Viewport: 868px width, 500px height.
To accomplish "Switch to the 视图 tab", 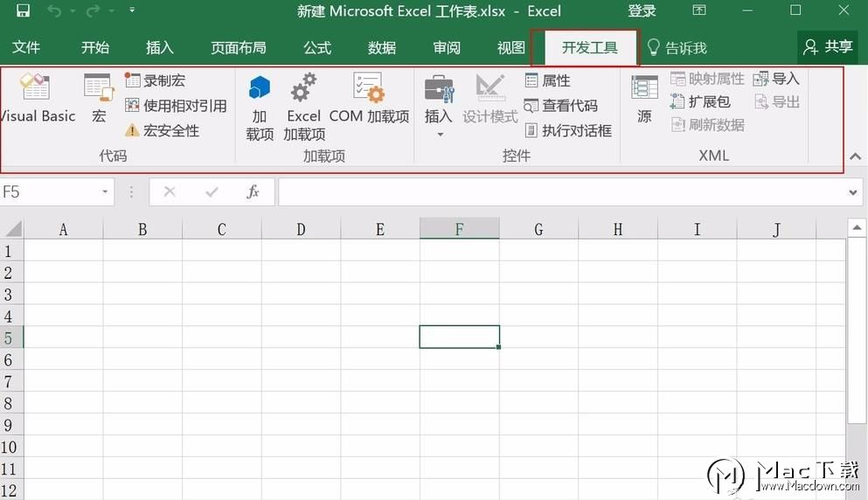I will pos(511,47).
